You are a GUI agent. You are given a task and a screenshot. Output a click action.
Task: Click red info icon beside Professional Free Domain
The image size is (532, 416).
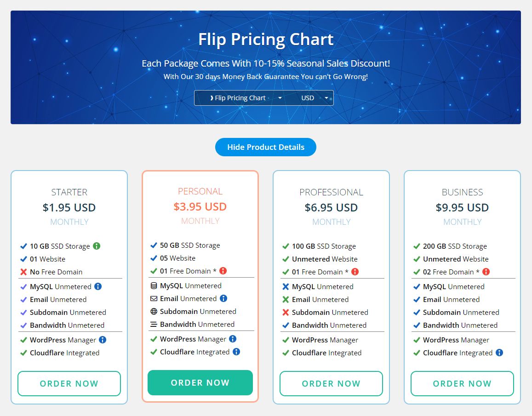click(x=355, y=272)
